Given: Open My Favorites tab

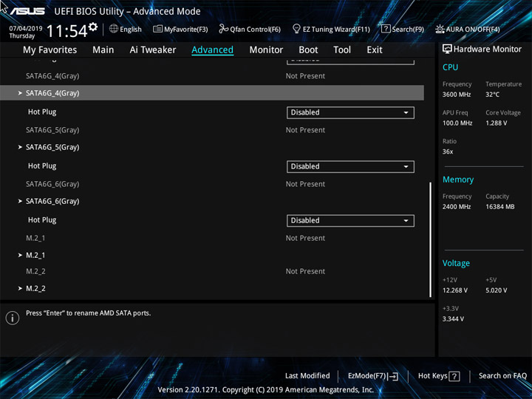Looking at the screenshot, I should (x=50, y=50).
